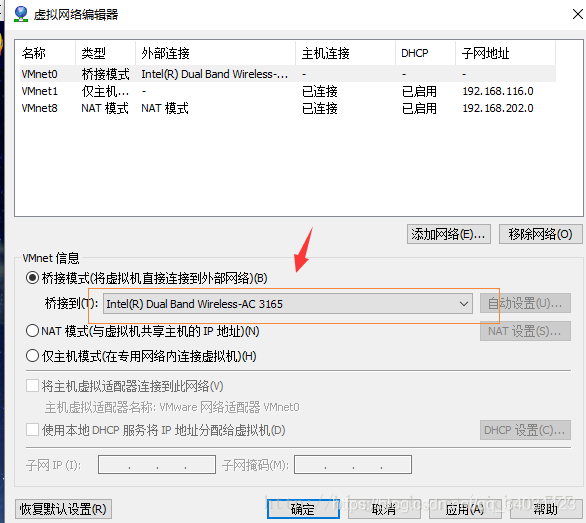The image size is (586, 523).
Task: Click NAT 模式 external connection cell
Action: tap(165, 108)
